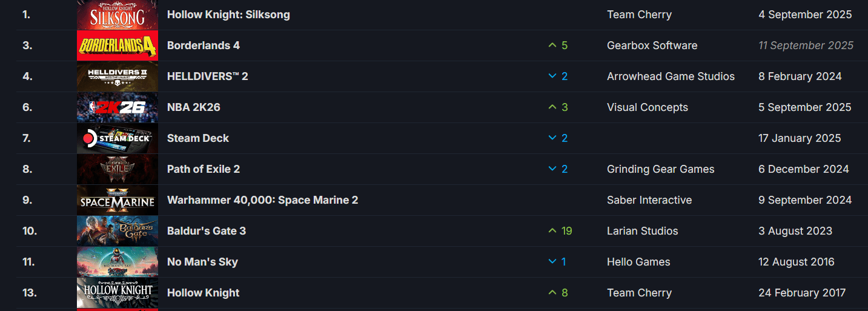Click the Hollow Knight thumbnail image
Image resolution: width=868 pixels, height=311 pixels.
point(117,293)
